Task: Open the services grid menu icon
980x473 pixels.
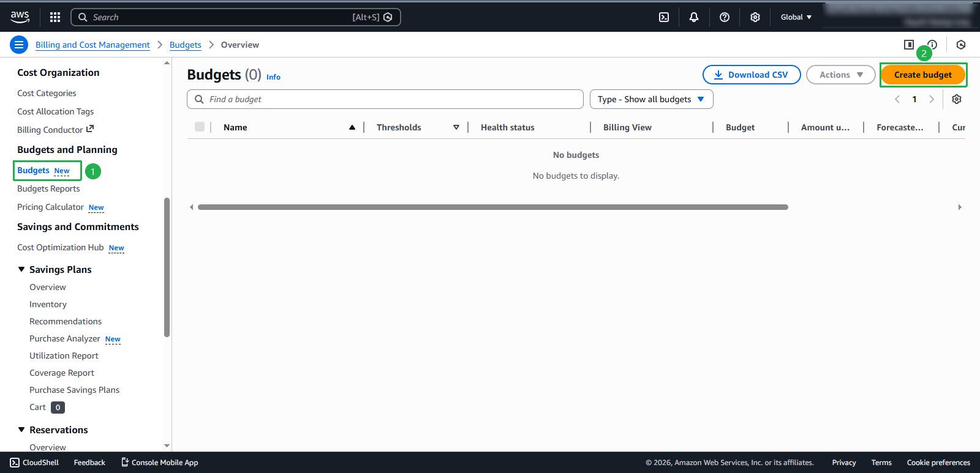Action: [x=55, y=17]
